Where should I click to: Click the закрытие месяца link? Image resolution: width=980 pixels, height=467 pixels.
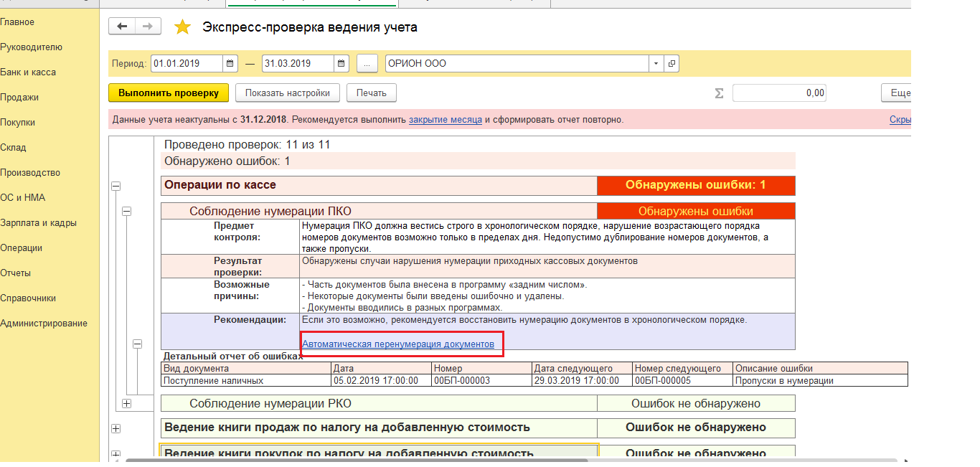tap(445, 120)
